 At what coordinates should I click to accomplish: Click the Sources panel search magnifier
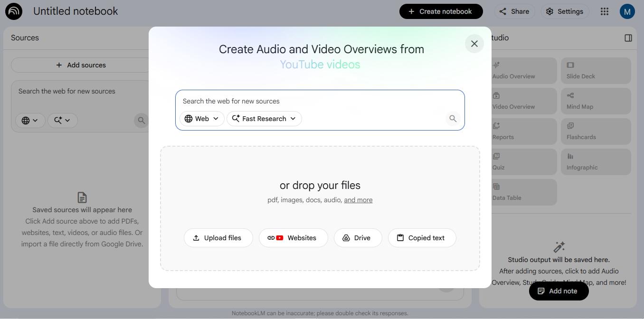click(x=141, y=121)
